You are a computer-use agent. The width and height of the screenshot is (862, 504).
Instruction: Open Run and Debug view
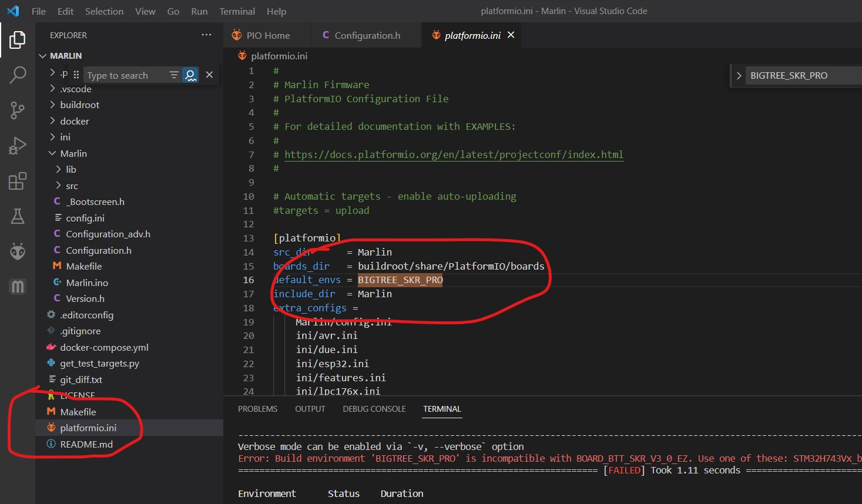pyautogui.click(x=18, y=146)
